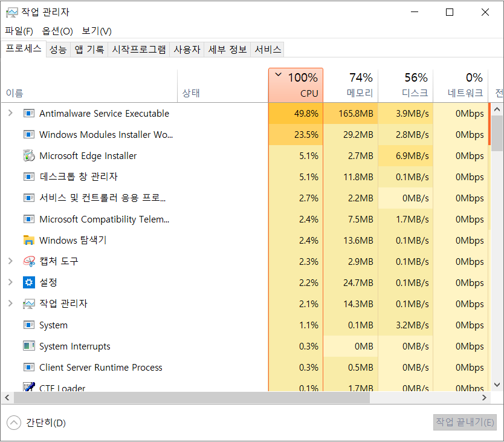Image resolution: width=504 pixels, height=442 pixels.
Task: Expand the 캡처 도구 process group
Action: point(10,261)
